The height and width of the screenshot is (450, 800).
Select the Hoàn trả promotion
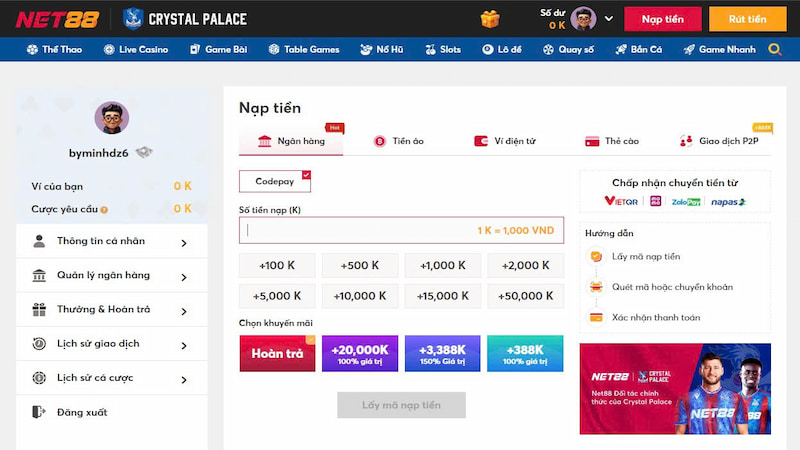click(277, 353)
